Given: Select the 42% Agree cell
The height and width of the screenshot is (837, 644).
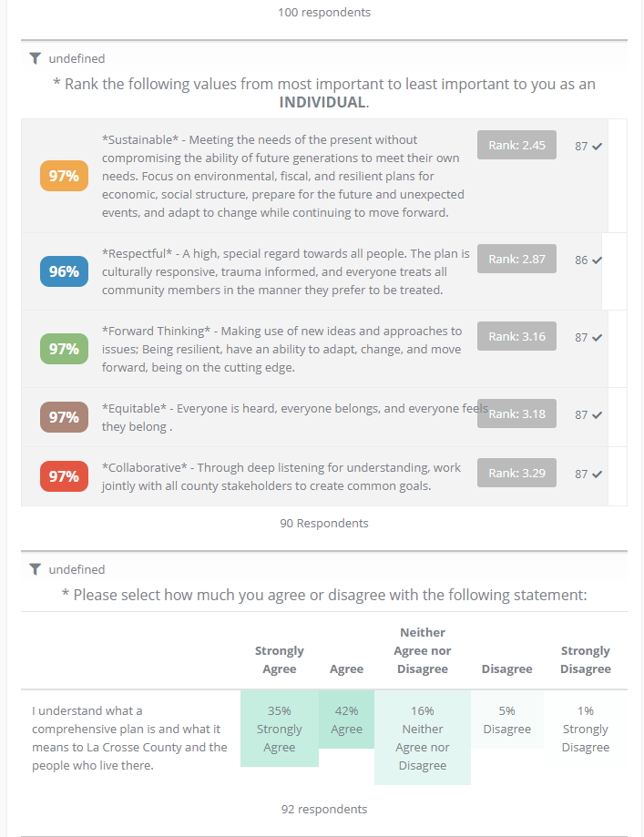Looking at the screenshot, I should click(x=346, y=720).
